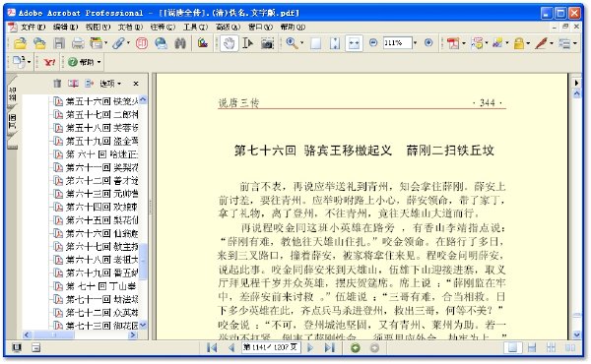591x364 pixels.
Task: Click the document scrollbar down arrow
Action: [576, 334]
